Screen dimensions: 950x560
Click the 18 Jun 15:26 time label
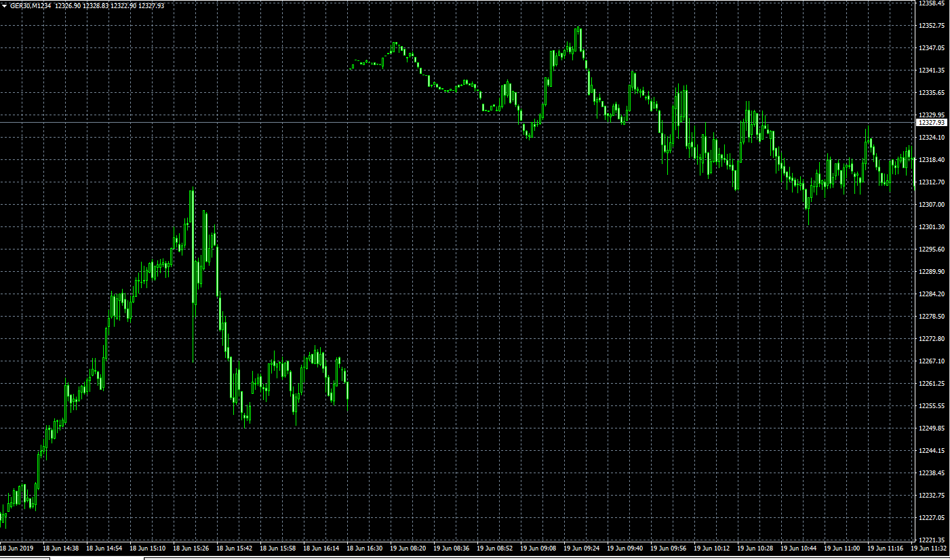point(191,548)
